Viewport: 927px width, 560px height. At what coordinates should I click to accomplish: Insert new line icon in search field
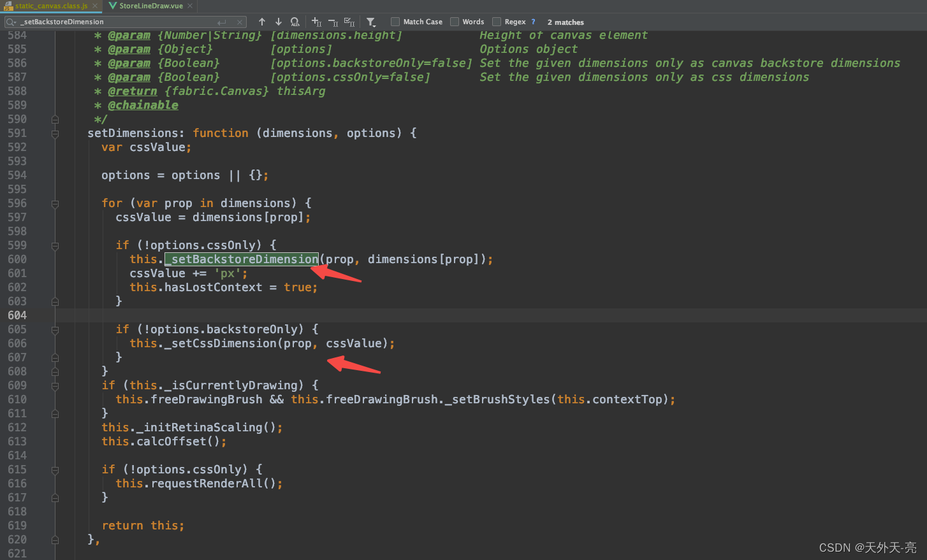point(222,22)
